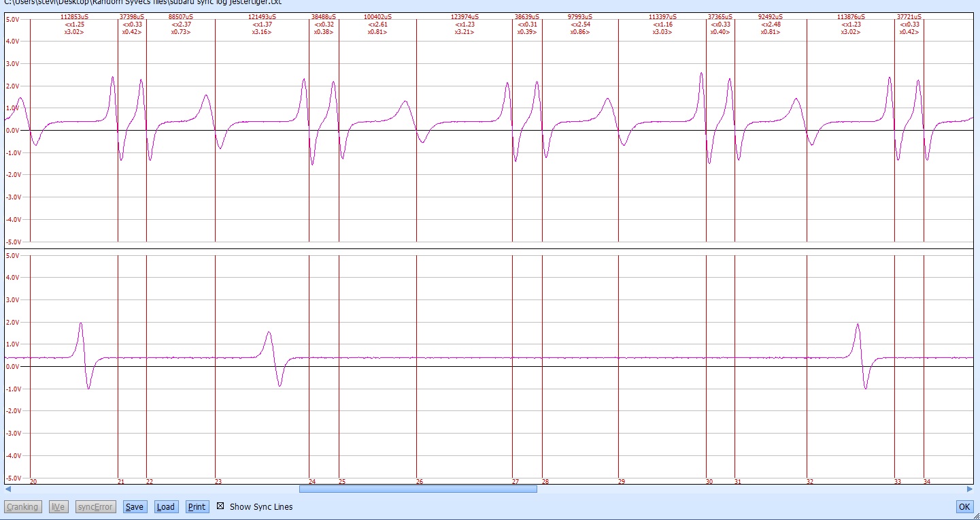Select sync marker number 20
This screenshot has width=980, height=520.
[34, 481]
